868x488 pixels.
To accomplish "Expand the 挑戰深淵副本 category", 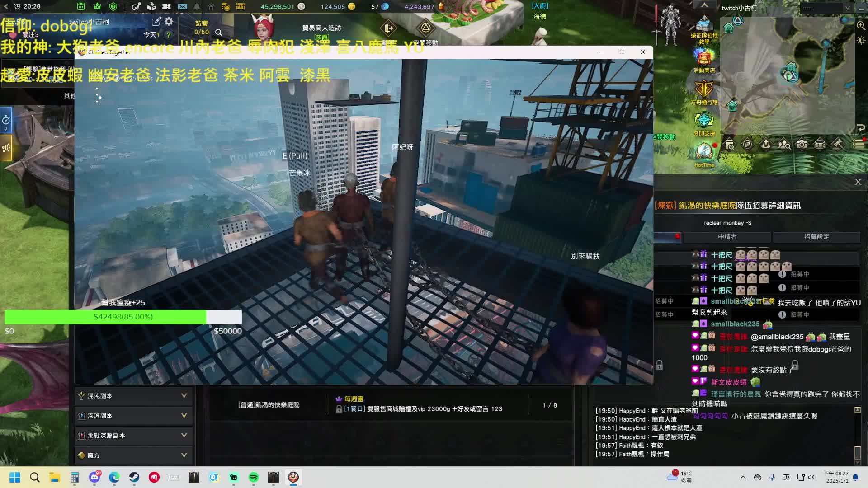I will [134, 436].
